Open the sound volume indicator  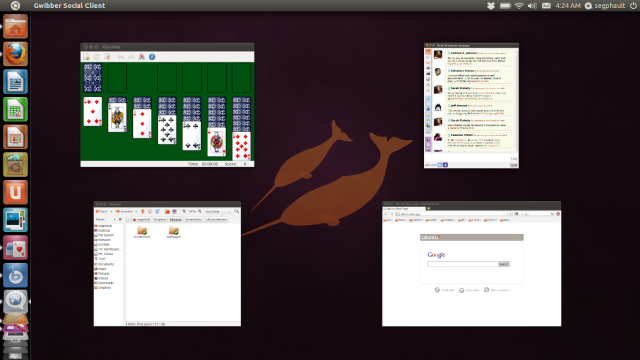(x=532, y=6)
